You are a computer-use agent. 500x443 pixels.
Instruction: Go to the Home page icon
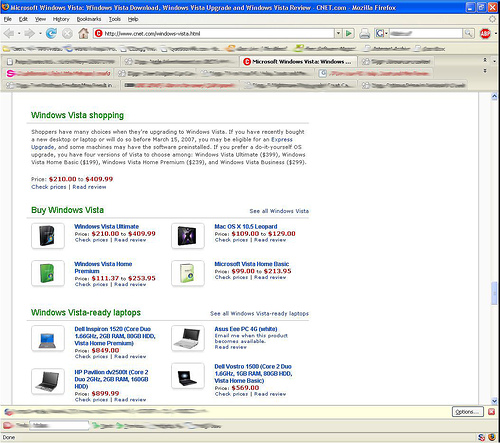click(x=83, y=33)
